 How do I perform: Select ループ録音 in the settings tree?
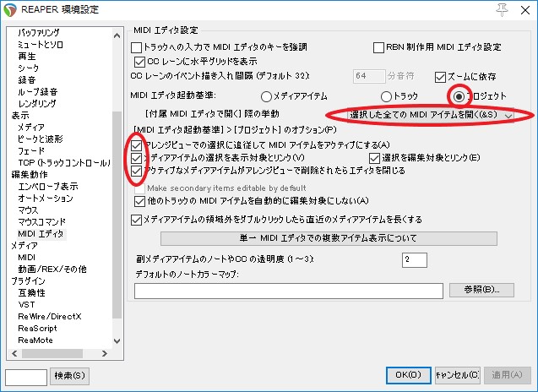38,91
